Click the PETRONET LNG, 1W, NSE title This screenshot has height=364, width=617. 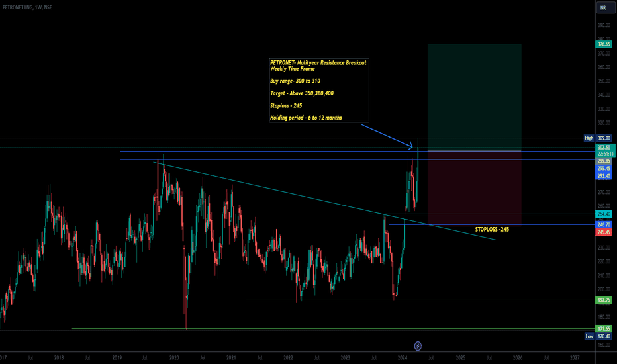click(x=26, y=7)
